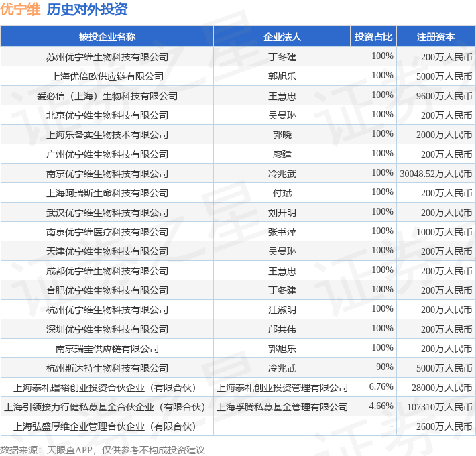Image resolution: width=476 pixels, height=456 pixels.
Task: Click the 数据来源 天眼查APP footnote
Action: pyautogui.click(x=103, y=449)
